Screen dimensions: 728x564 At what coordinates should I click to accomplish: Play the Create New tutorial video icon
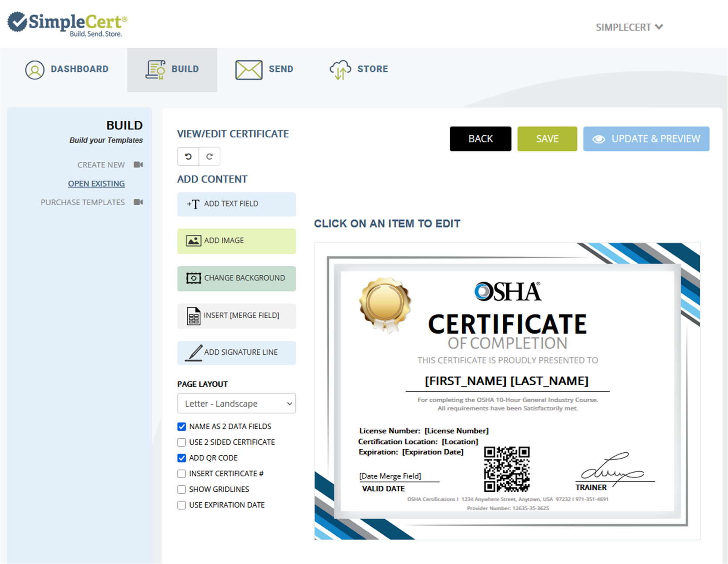138,165
